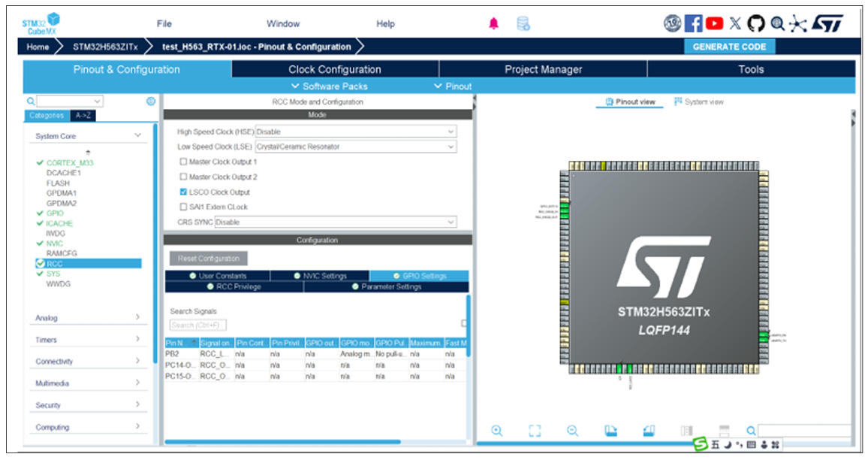The width and height of the screenshot is (868, 460).
Task: Rotate the chip counter-clockwise icon
Action: tap(649, 431)
